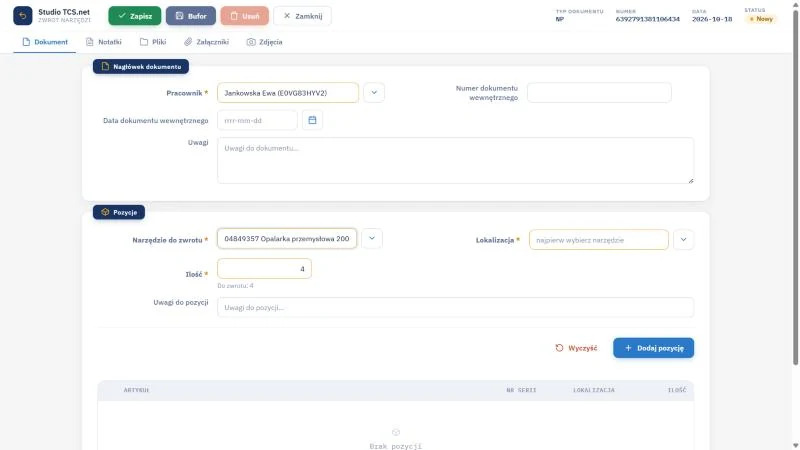Viewport: 800px width, 450px height.
Task: Click the Uwagi do pozycji field
Action: 455,308
